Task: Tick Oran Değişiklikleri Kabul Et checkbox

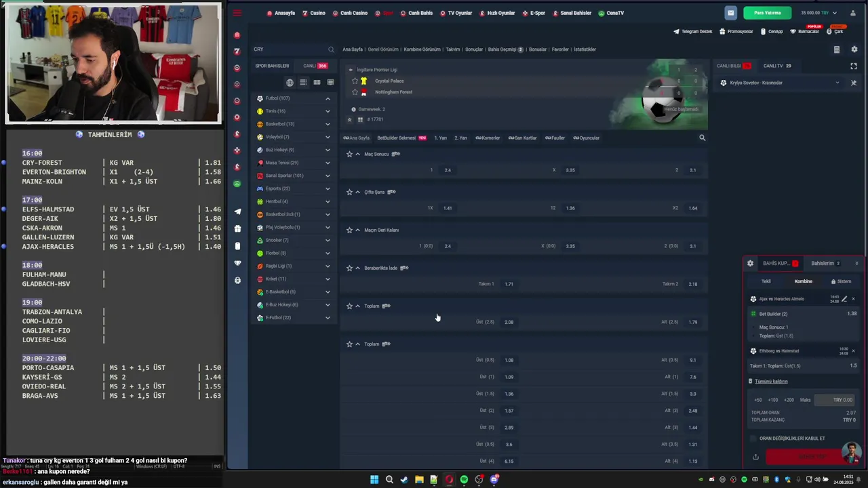Action: (x=753, y=439)
